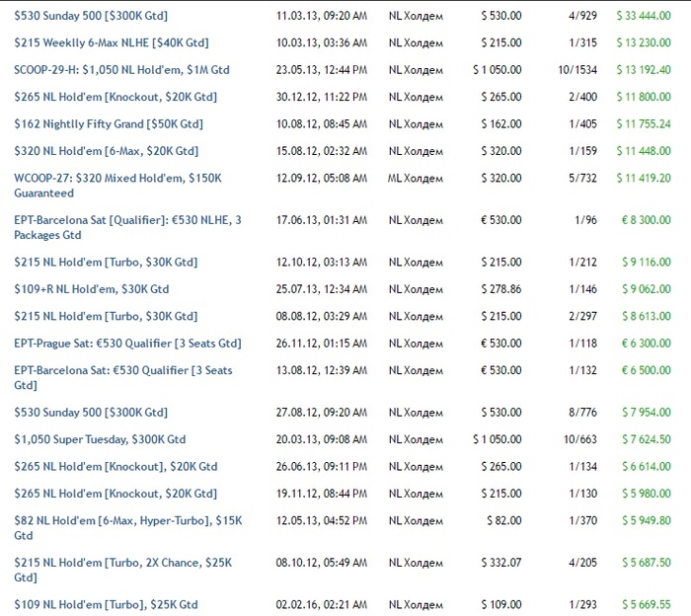Open the $320 NL Hold'em [6-Max, $20K Gtd] link
Image resolution: width=691 pixels, height=616 pixels.
click(107, 151)
